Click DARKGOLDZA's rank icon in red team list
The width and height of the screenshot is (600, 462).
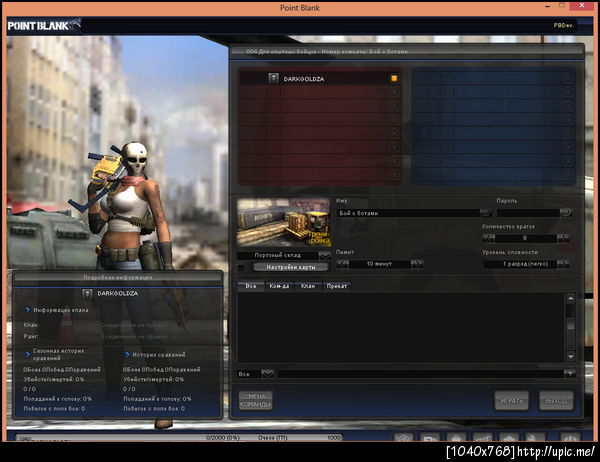(x=273, y=78)
